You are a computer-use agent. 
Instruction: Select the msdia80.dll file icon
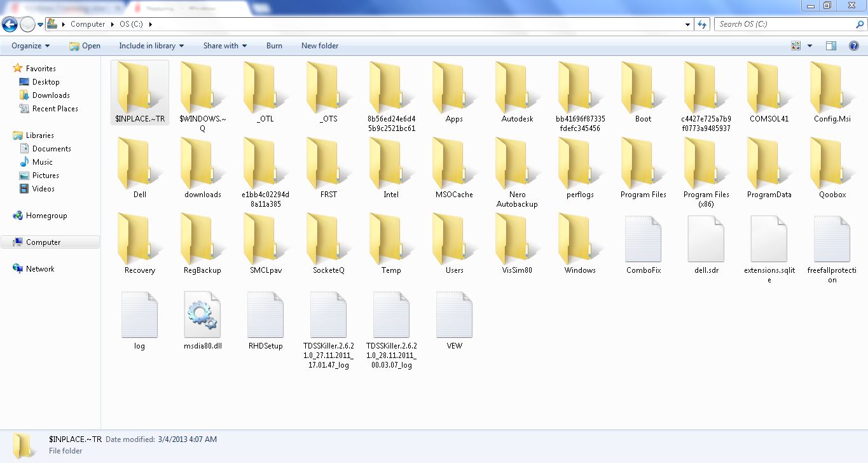click(x=202, y=315)
